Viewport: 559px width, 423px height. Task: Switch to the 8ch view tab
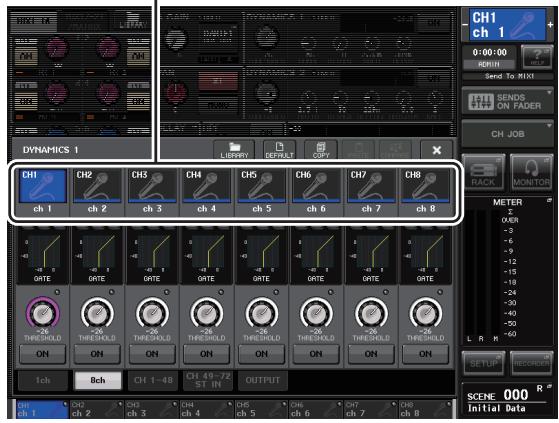pos(98,380)
